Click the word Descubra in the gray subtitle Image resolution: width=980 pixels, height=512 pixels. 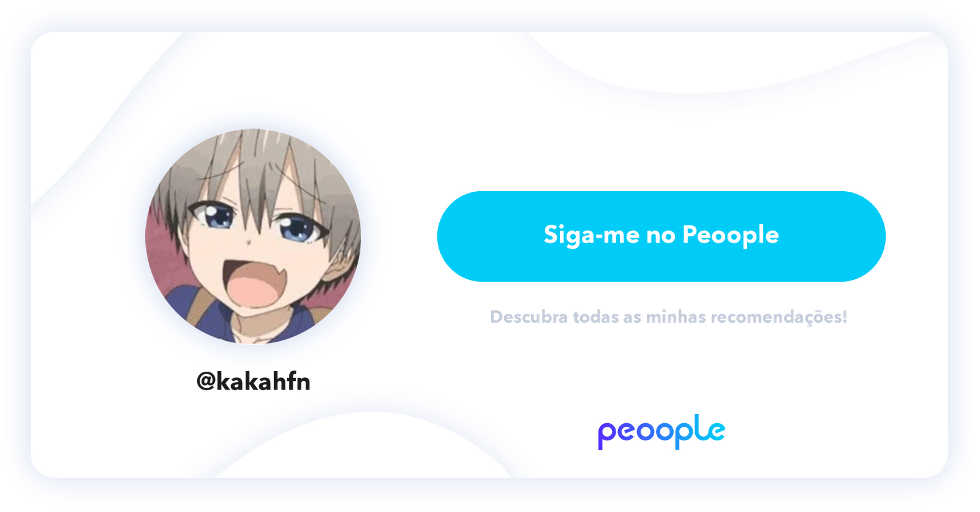[529, 317]
